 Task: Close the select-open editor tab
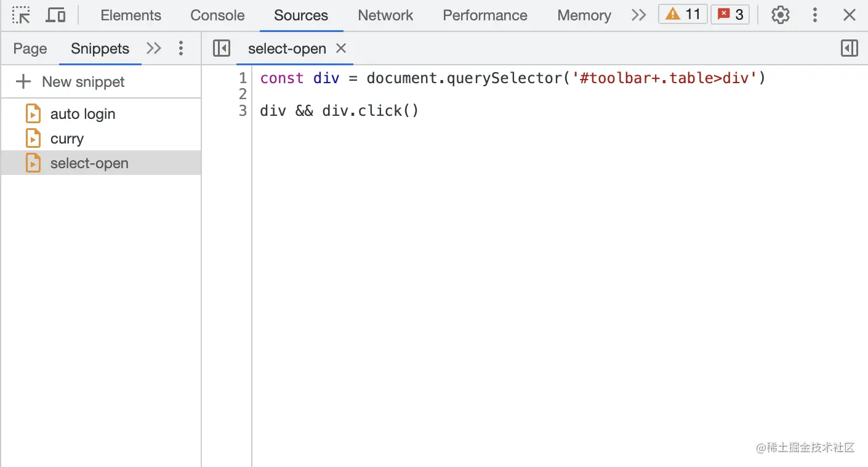(341, 48)
